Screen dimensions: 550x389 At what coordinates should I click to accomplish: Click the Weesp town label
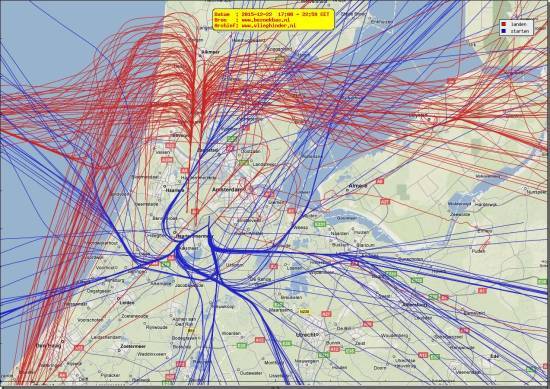(300, 227)
